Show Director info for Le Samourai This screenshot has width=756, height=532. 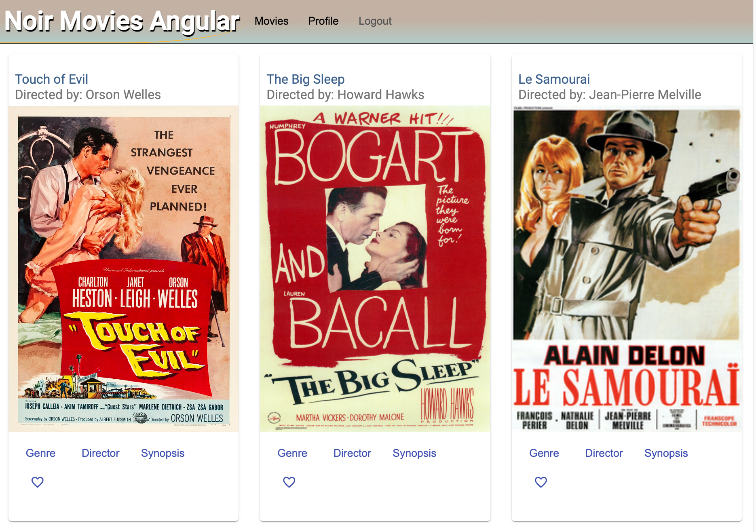pyautogui.click(x=604, y=453)
